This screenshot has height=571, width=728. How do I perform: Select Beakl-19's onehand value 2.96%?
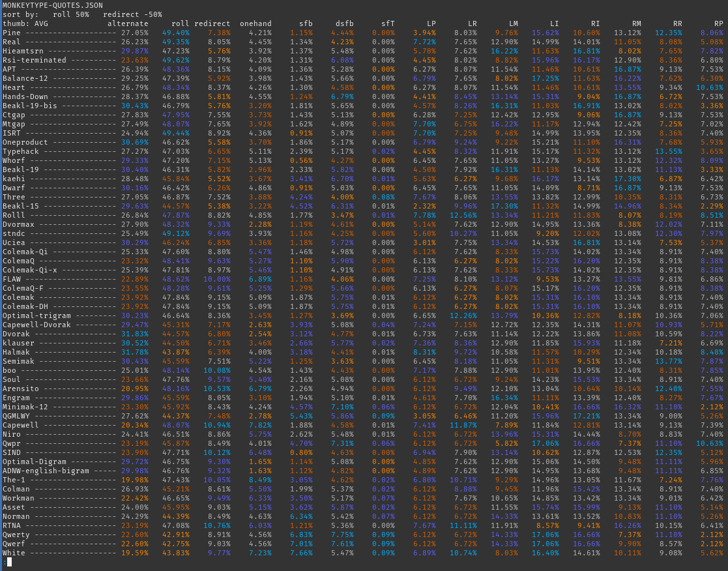pos(260,170)
